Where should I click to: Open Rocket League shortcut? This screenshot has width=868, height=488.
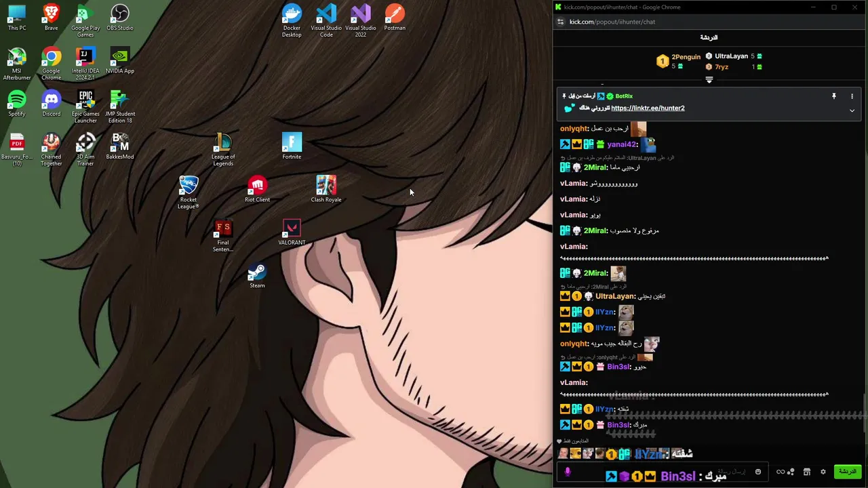coord(189,192)
